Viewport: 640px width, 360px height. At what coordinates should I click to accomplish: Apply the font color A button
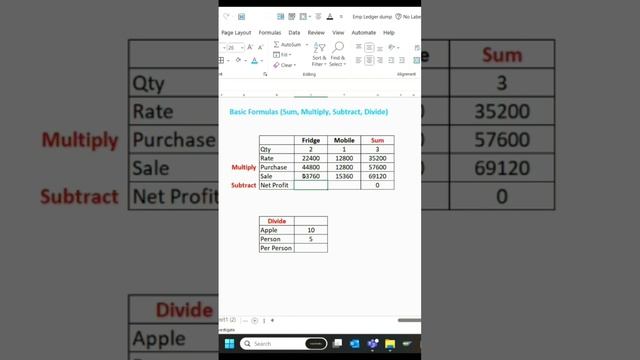255,60
